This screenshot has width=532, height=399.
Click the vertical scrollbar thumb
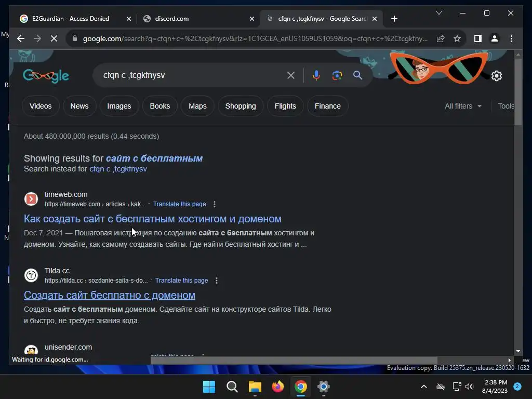coord(518,91)
